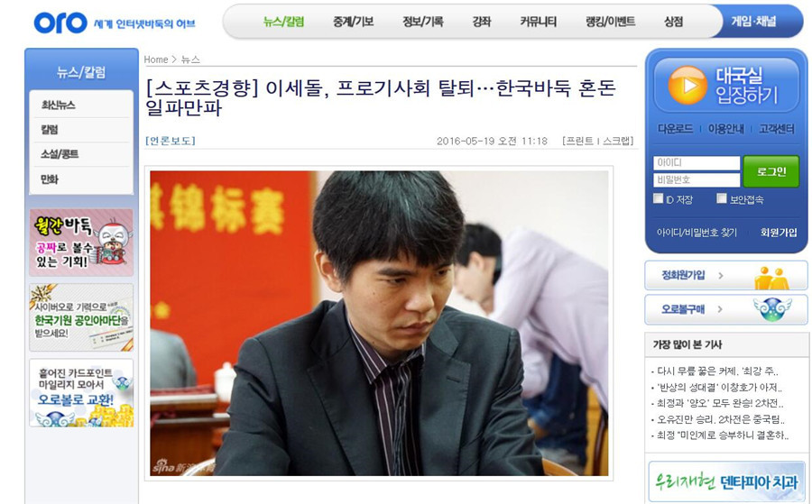Open the 오로볼로 교환 card point banner
This screenshot has height=504, width=812.
pyautogui.click(x=81, y=393)
